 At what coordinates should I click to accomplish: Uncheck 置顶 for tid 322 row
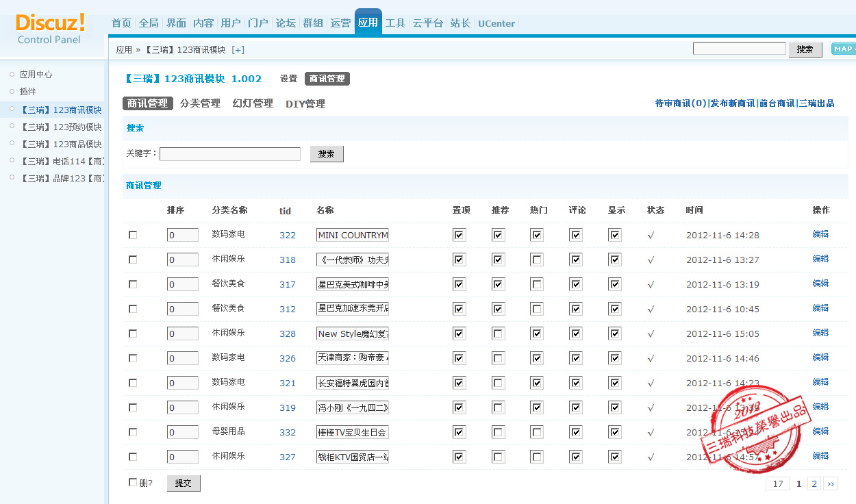[459, 235]
